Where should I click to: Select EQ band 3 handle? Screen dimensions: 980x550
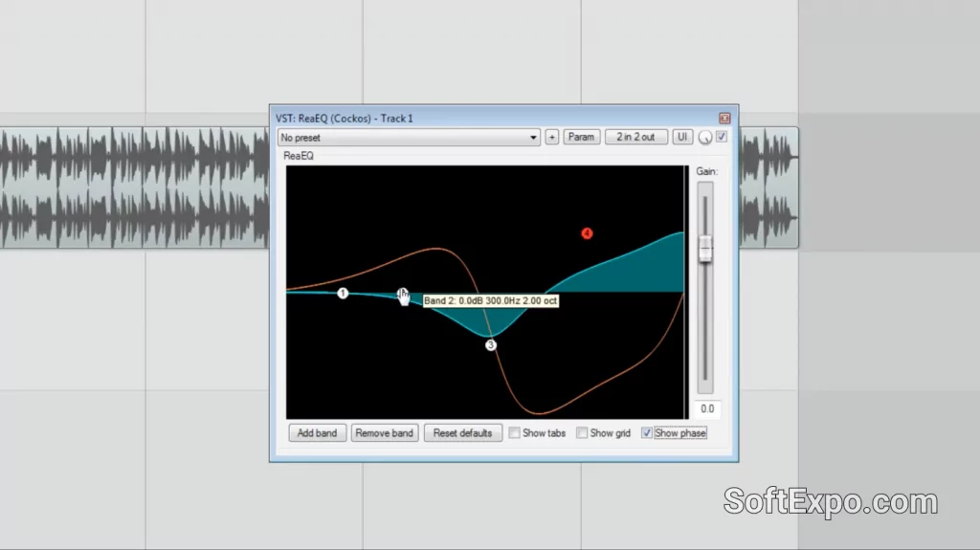click(491, 345)
